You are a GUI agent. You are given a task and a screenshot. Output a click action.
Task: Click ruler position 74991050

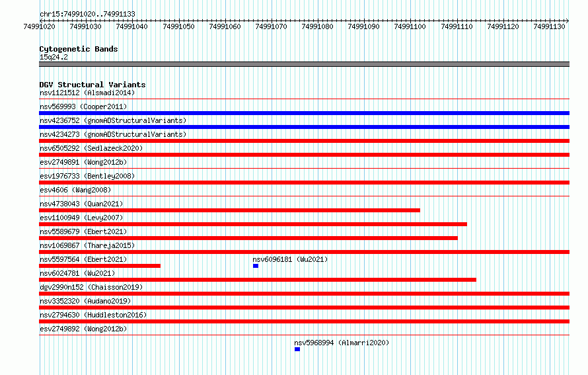point(178,26)
